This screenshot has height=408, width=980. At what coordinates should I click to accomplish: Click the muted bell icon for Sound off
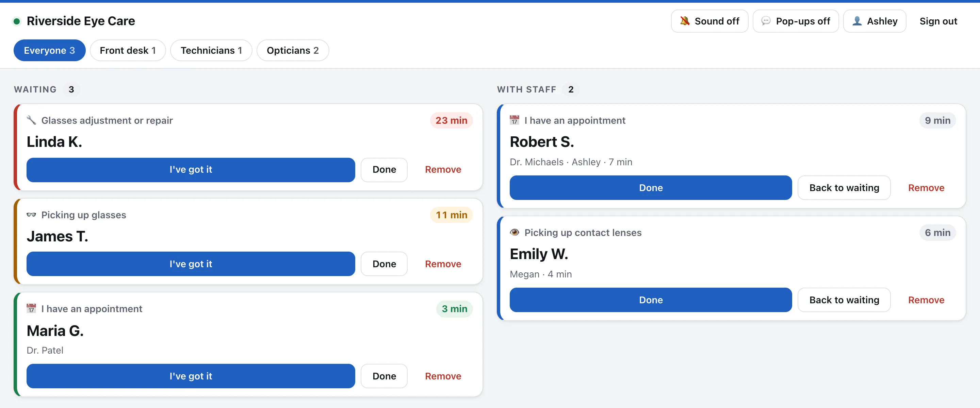pos(684,21)
